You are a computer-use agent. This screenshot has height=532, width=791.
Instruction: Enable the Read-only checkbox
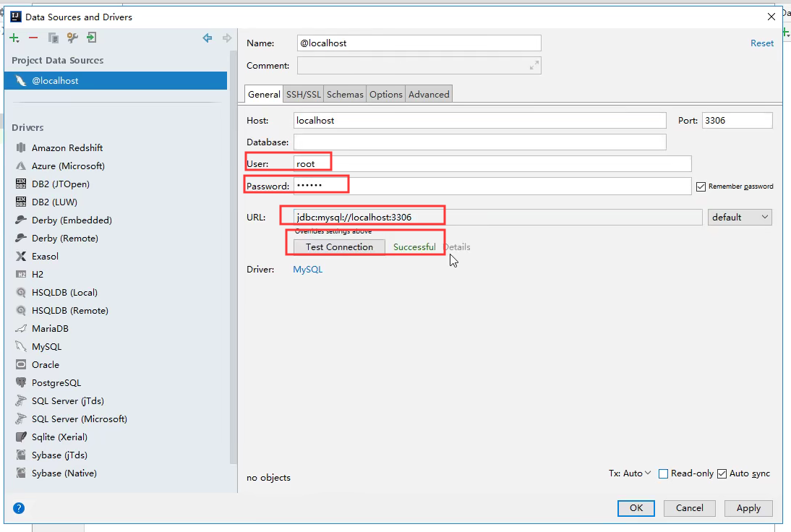pyautogui.click(x=663, y=473)
